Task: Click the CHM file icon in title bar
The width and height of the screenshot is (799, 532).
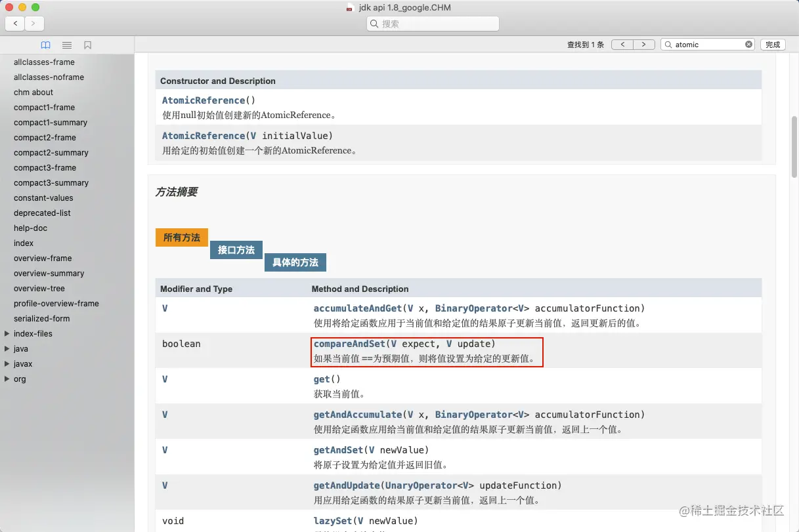Action: tap(351, 8)
